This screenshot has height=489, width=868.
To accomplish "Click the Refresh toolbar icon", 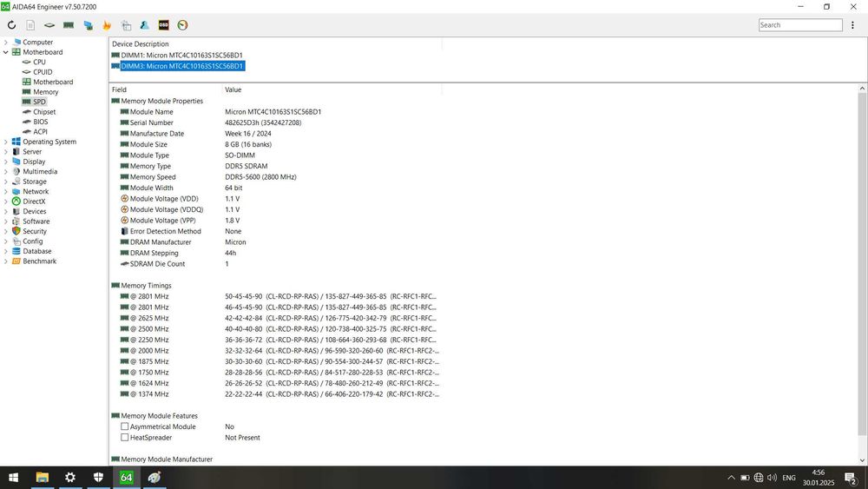I will [11, 25].
